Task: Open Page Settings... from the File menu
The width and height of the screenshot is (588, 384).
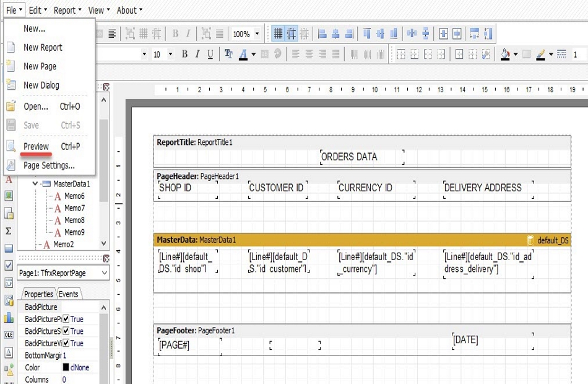Action: pyautogui.click(x=49, y=165)
